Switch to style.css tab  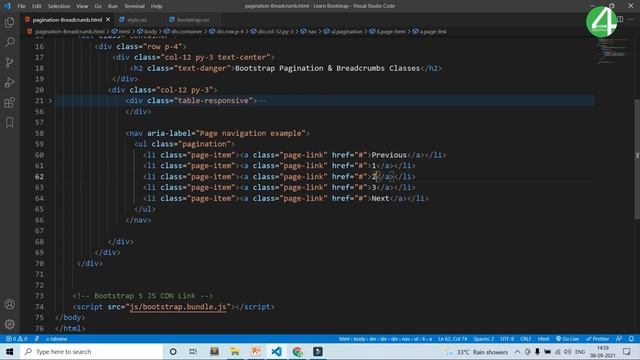137,20
